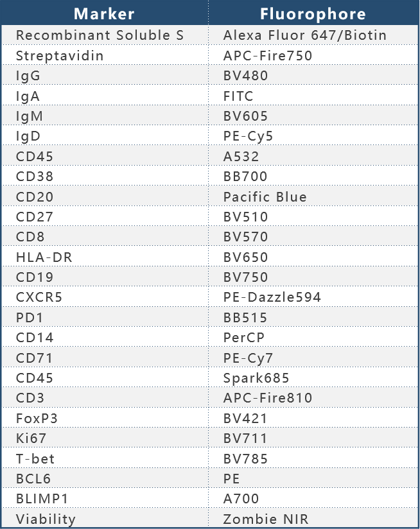
Task: Click the Marker column header
Action: click(104, 13)
